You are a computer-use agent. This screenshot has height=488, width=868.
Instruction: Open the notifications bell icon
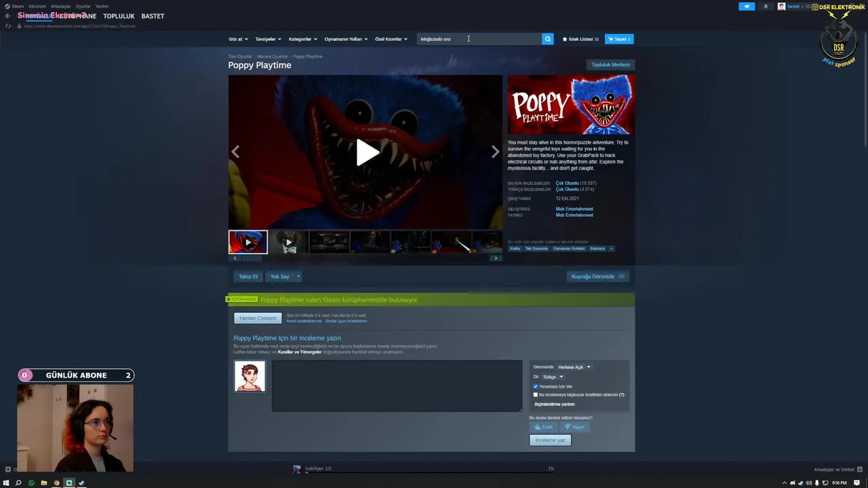pyautogui.click(x=766, y=6)
